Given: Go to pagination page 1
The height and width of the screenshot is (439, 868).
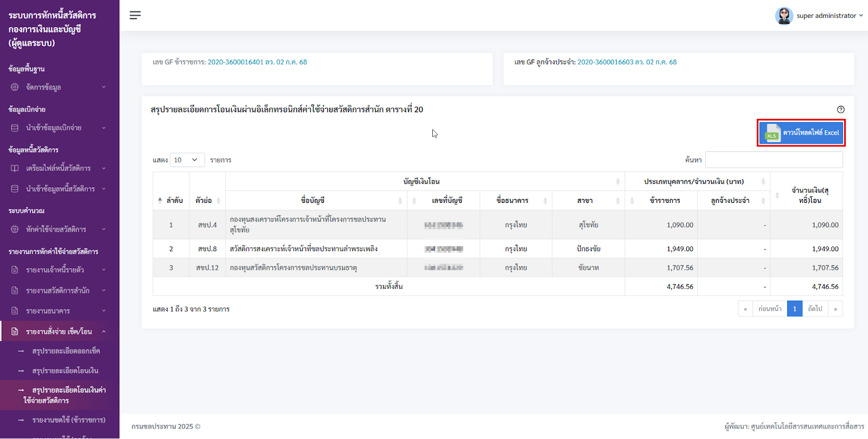Looking at the screenshot, I should [x=795, y=309].
